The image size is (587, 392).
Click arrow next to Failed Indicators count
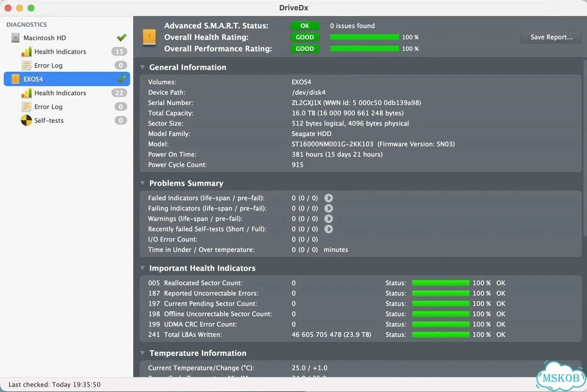(x=328, y=198)
